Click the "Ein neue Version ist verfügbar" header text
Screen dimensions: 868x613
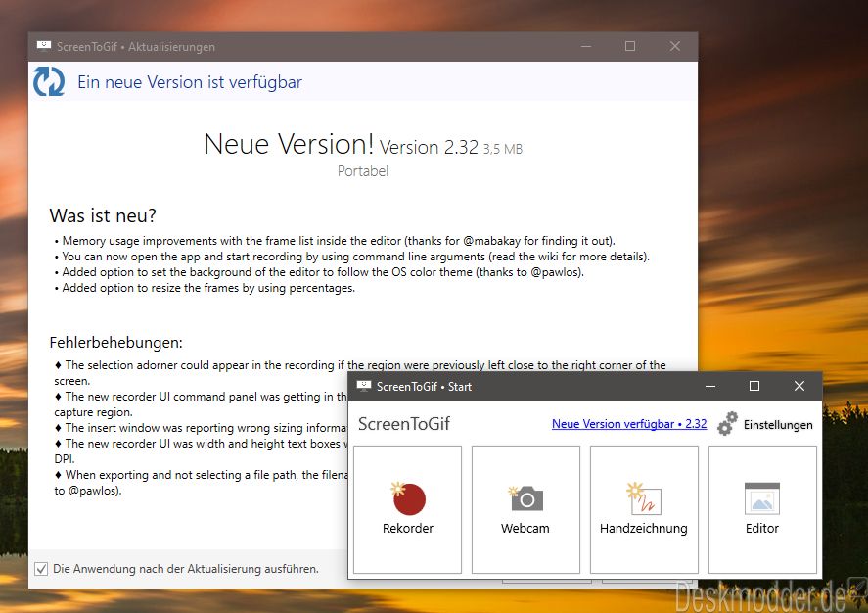[x=190, y=82]
